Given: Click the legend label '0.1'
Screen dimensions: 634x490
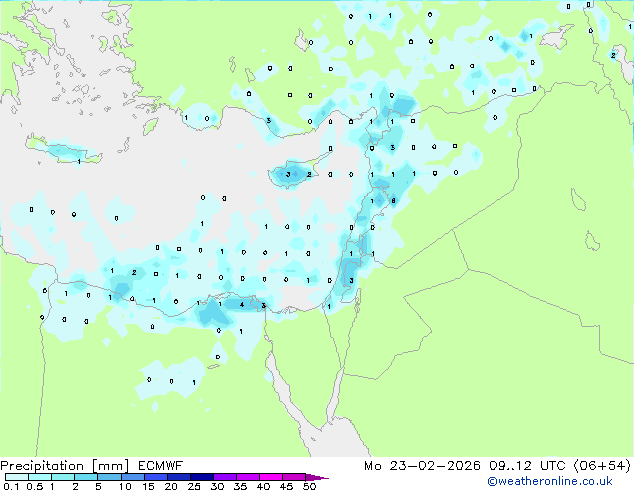Looking at the screenshot, I should [x=11, y=486].
